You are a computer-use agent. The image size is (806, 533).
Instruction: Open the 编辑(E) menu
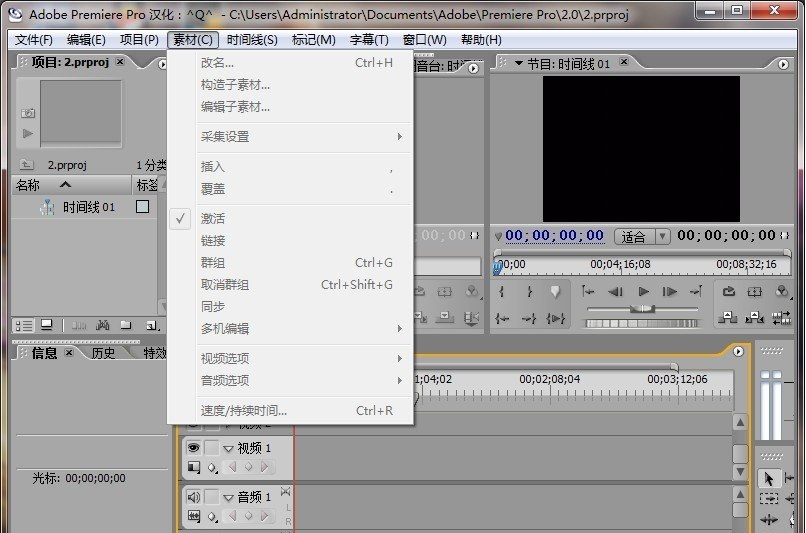click(86, 40)
